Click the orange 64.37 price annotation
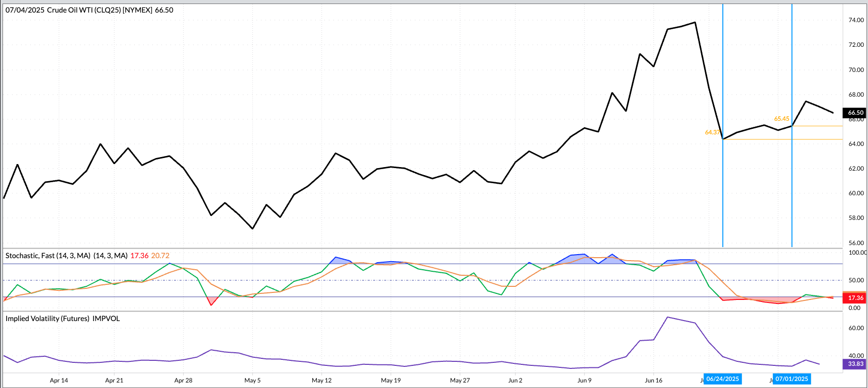 coord(712,132)
